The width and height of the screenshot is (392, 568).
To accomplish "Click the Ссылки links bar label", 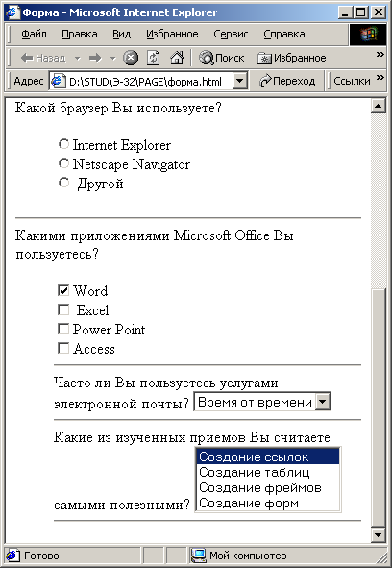I will (352, 81).
